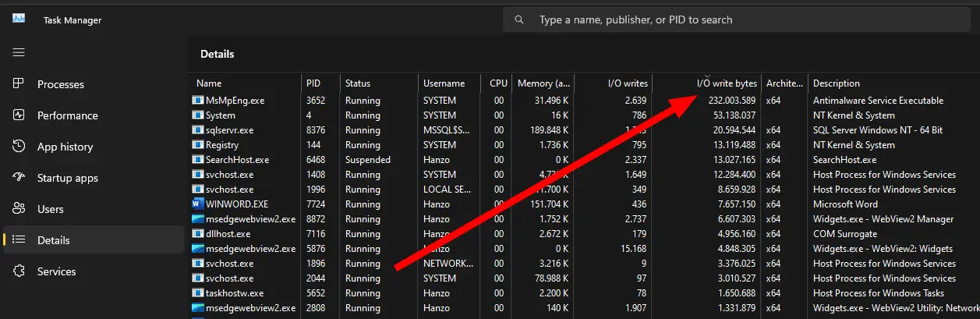Click the SQL Server Windows NT description
Screen dimensions: 980x319
878,130
